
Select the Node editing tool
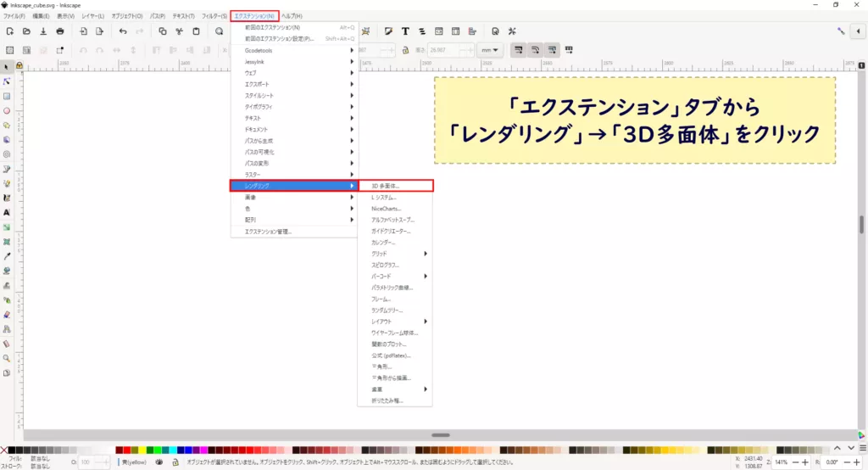pos(7,81)
